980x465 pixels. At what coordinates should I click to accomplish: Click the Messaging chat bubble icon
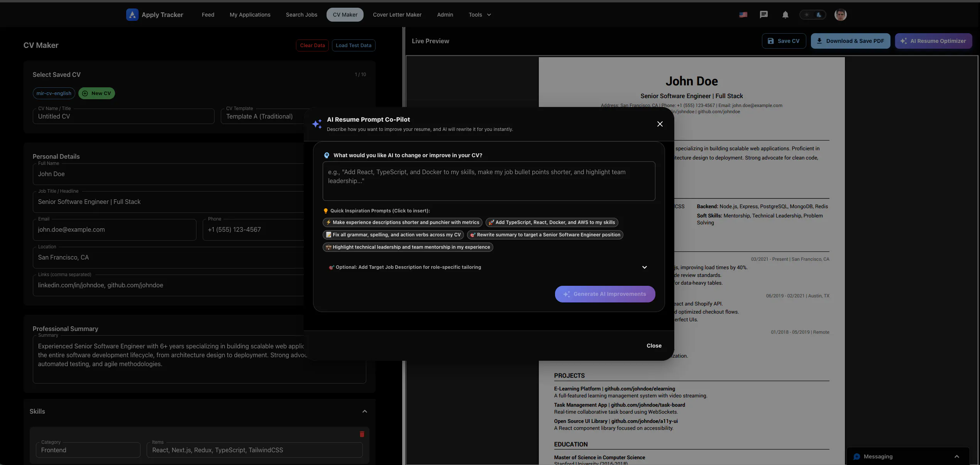pyautogui.click(x=856, y=457)
